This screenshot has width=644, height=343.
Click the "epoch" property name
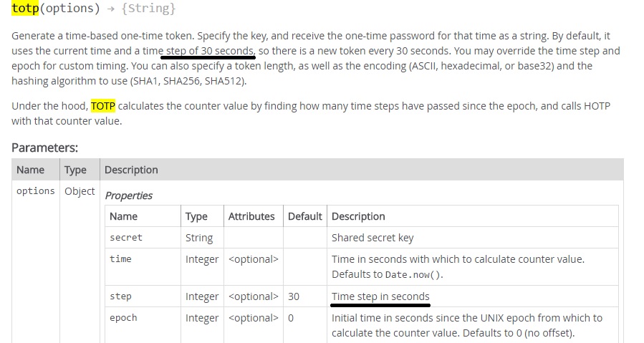pyautogui.click(x=123, y=318)
